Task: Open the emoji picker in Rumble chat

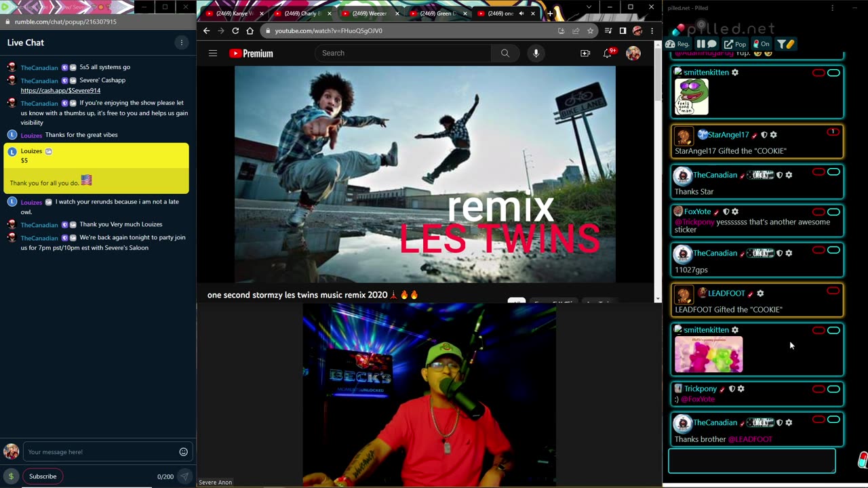Action: (183, 452)
